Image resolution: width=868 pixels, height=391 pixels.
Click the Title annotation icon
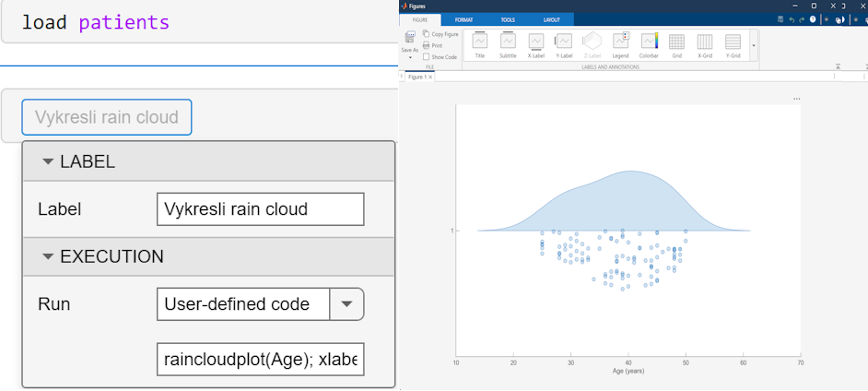coord(479,41)
